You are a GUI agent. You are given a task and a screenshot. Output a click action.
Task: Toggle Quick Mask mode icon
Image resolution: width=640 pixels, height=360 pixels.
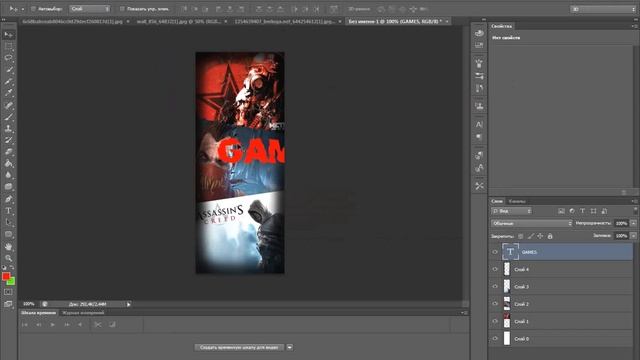click(8, 292)
